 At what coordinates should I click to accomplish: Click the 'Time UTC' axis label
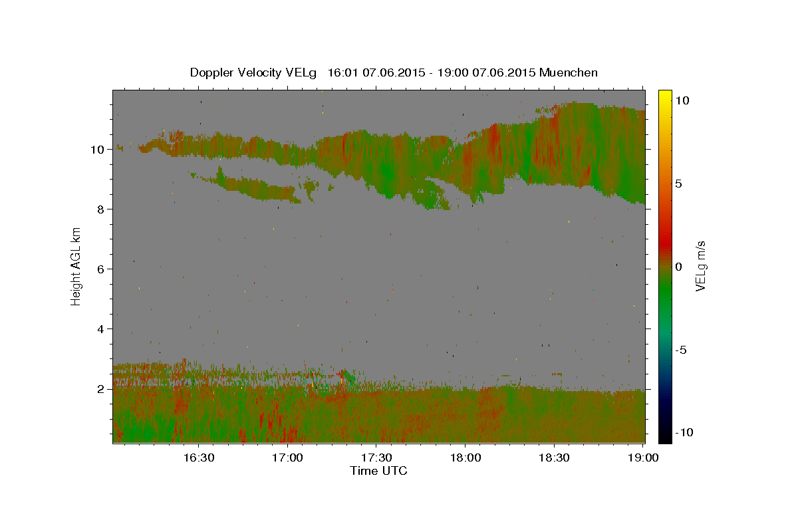[378, 471]
